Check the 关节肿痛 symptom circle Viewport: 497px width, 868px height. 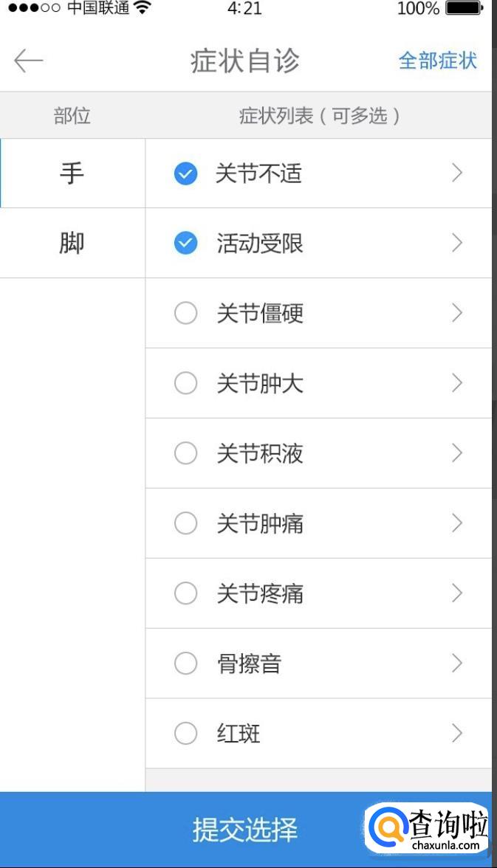coord(185,523)
